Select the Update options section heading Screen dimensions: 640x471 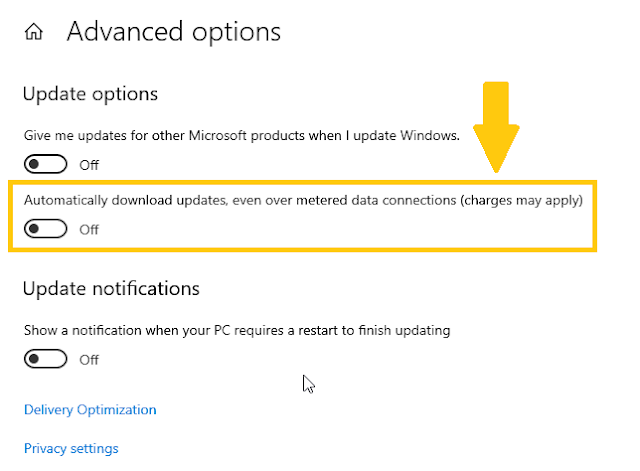coord(90,94)
